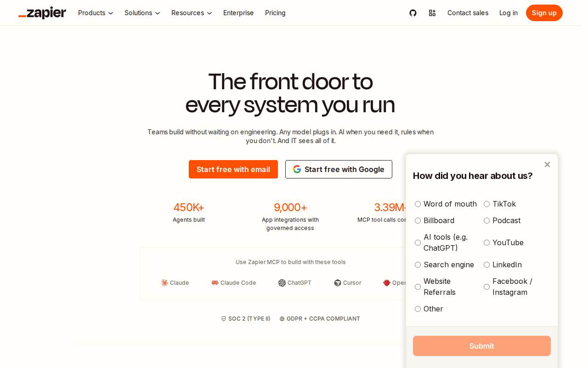Open the Pricing page
Screen dimensions: 588x368
tap(275, 13)
